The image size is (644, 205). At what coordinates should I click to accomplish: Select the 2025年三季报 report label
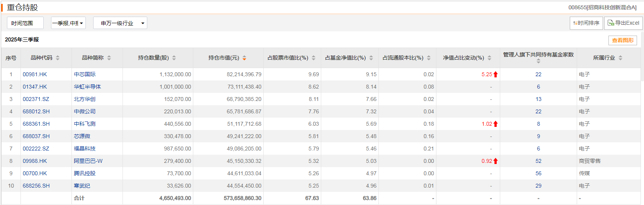[x=22, y=39]
